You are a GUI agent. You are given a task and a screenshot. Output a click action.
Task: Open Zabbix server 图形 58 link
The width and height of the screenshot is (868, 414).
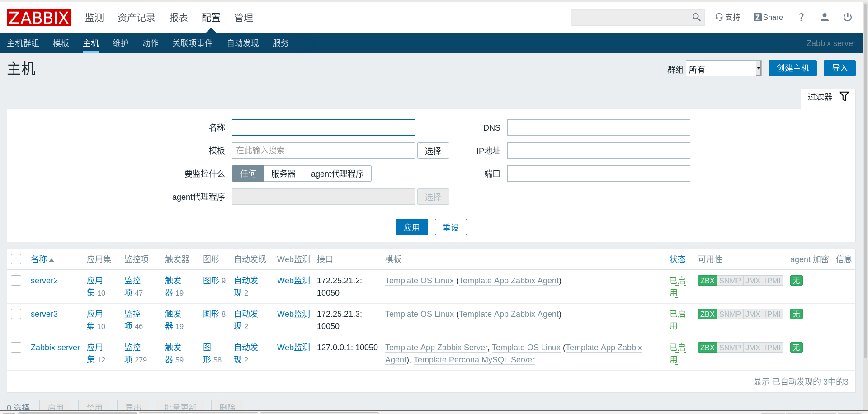212,353
